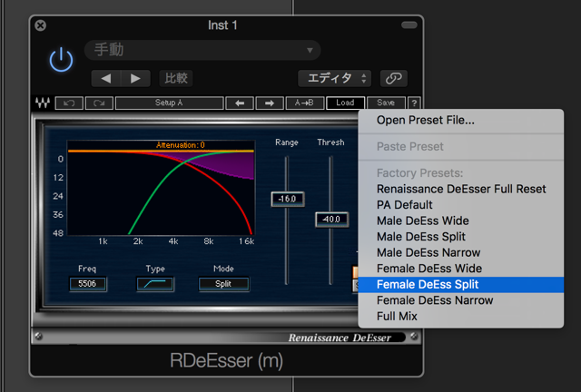Click the Load button
The width and height of the screenshot is (581, 392).
(345, 103)
